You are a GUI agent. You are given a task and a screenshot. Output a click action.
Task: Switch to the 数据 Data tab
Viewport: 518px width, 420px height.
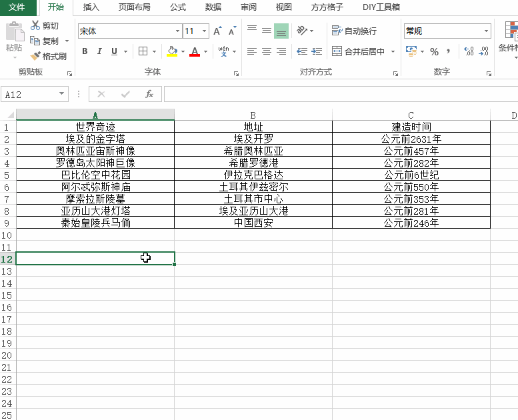point(213,7)
